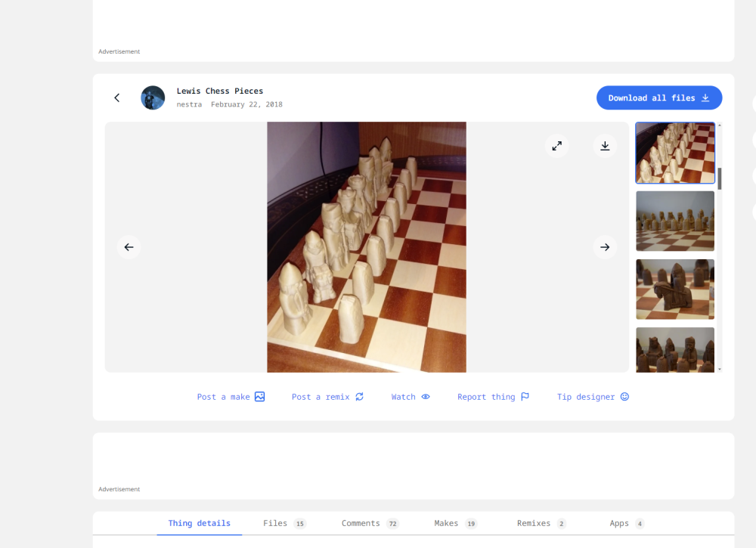Click Post a make link

point(231,397)
